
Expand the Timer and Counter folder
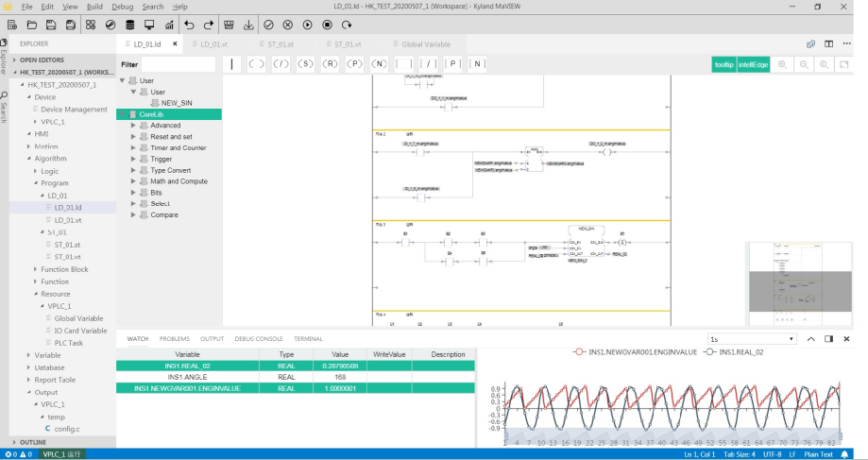pos(133,147)
